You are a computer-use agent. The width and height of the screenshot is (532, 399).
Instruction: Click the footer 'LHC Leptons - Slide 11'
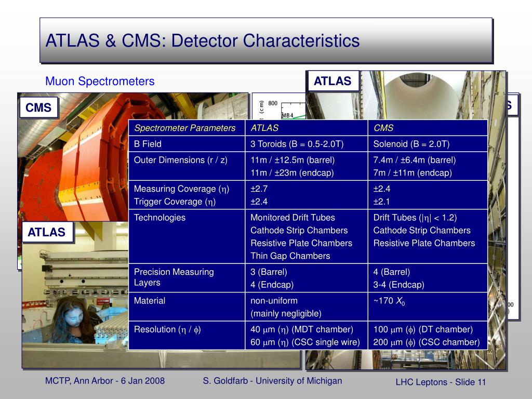coord(441,382)
